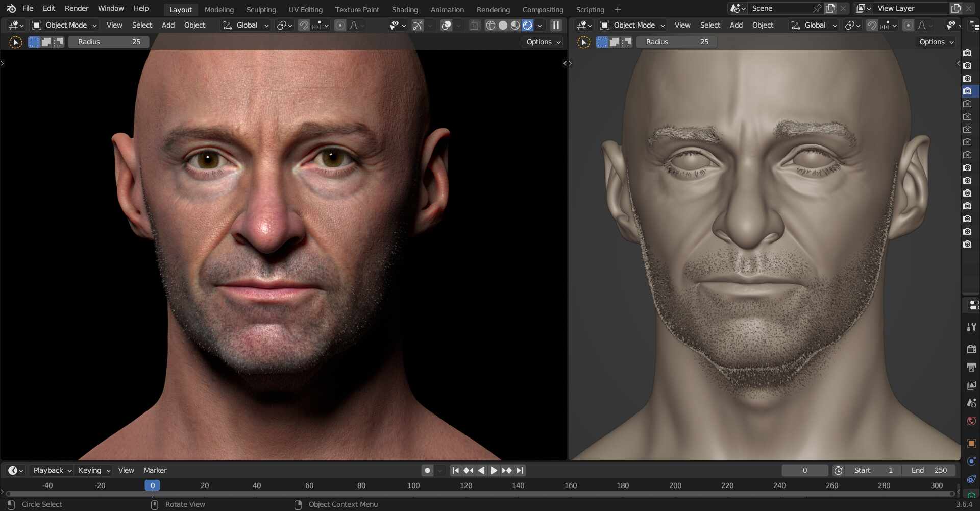
Task: Open the object visibility and selectability popover in left viewport
Action: coord(397,25)
